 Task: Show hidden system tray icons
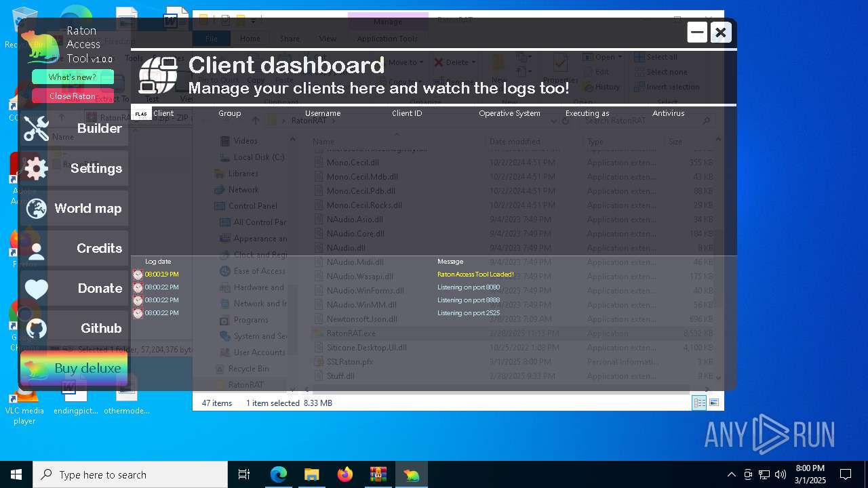(x=731, y=474)
